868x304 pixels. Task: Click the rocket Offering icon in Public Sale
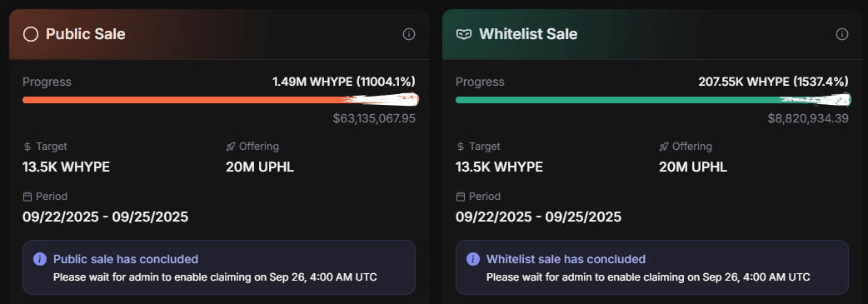coord(231,147)
